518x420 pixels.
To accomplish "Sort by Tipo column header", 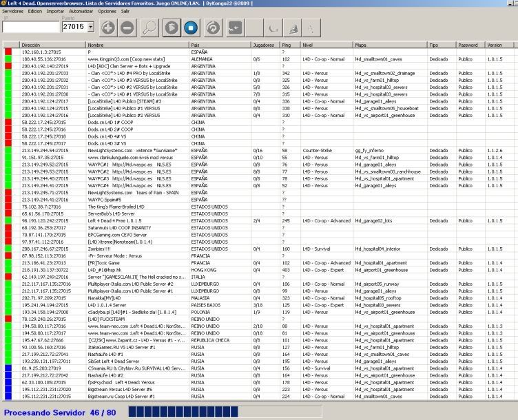I will (x=442, y=45).
